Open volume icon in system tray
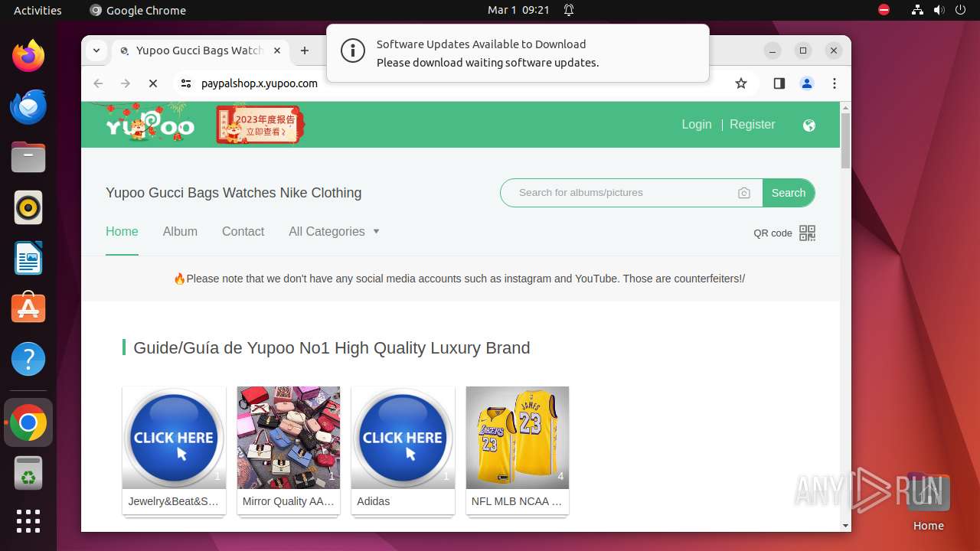 click(939, 10)
